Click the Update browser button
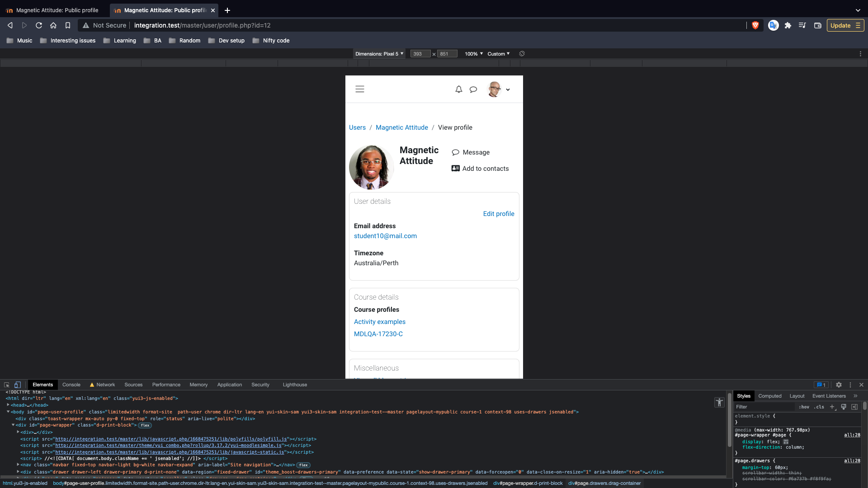Screen dimensions: 868x488 point(845,25)
